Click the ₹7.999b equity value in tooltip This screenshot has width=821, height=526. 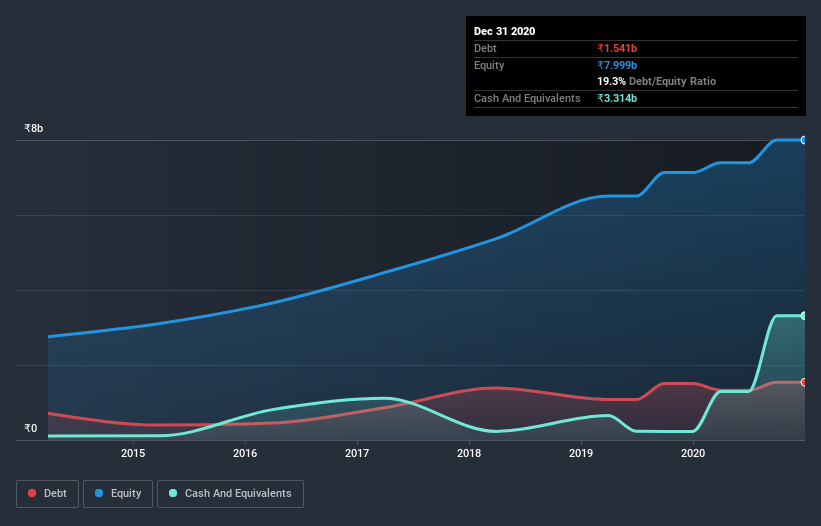[617, 65]
